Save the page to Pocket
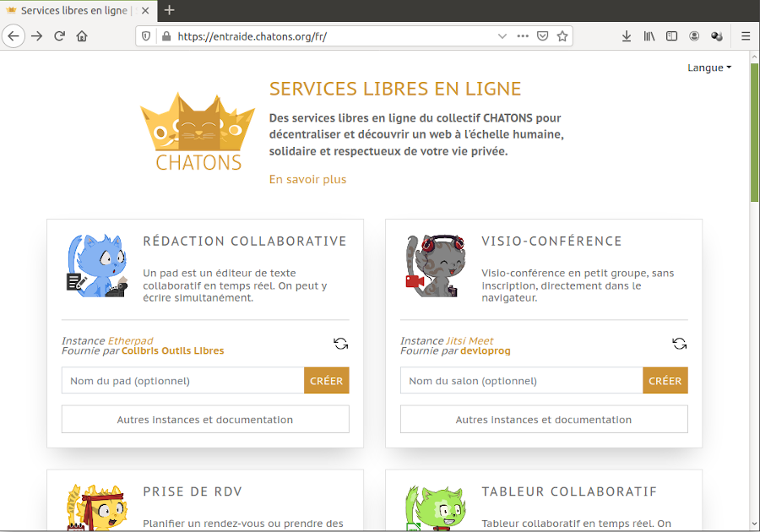760x532 pixels. (543, 36)
